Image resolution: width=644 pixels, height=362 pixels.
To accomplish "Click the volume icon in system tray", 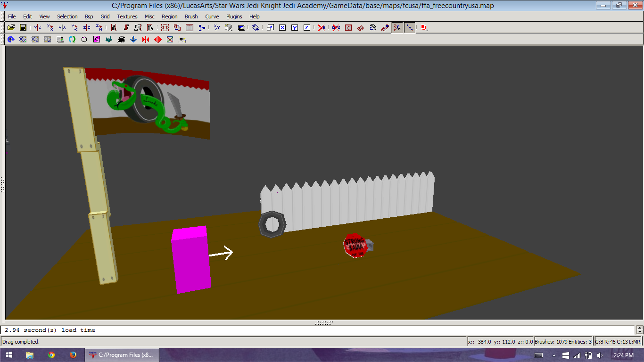I will coord(600,355).
